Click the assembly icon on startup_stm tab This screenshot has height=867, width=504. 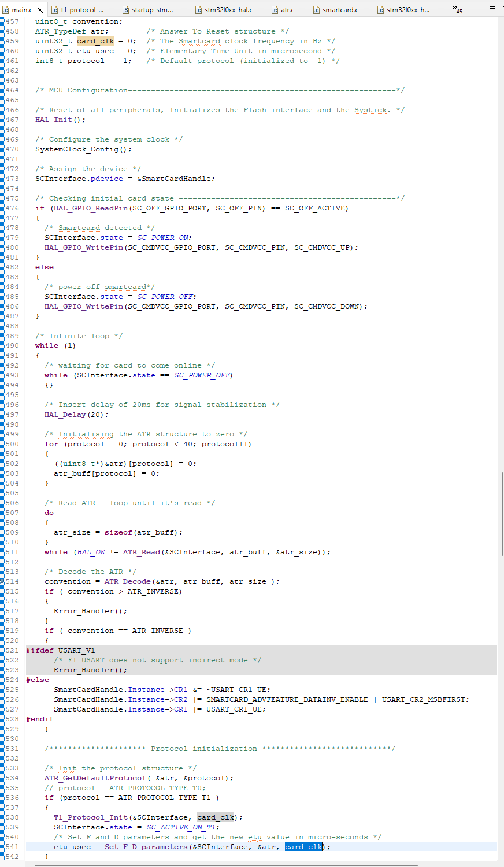(x=125, y=9)
